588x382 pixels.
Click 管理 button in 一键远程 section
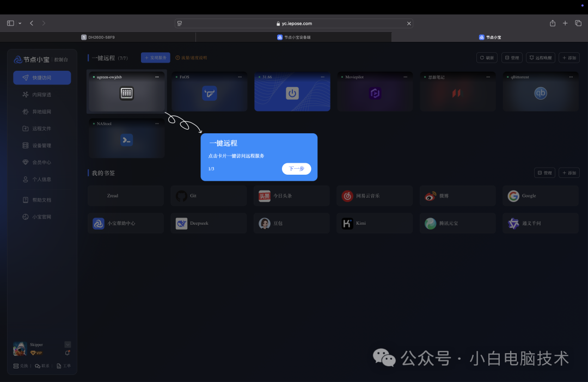pyautogui.click(x=512, y=58)
